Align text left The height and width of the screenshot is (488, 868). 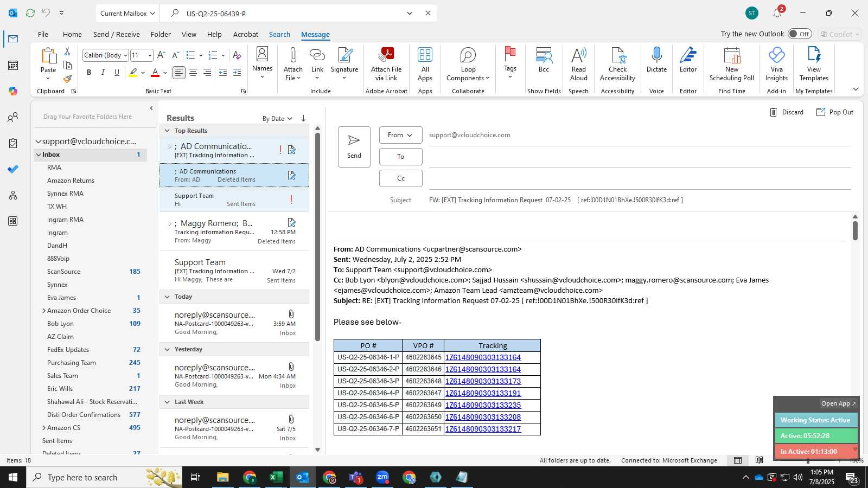(x=178, y=73)
